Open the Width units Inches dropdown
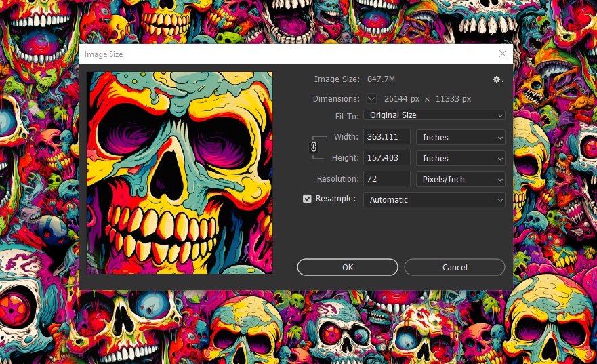Image resolution: width=597 pixels, height=364 pixels. (460, 137)
